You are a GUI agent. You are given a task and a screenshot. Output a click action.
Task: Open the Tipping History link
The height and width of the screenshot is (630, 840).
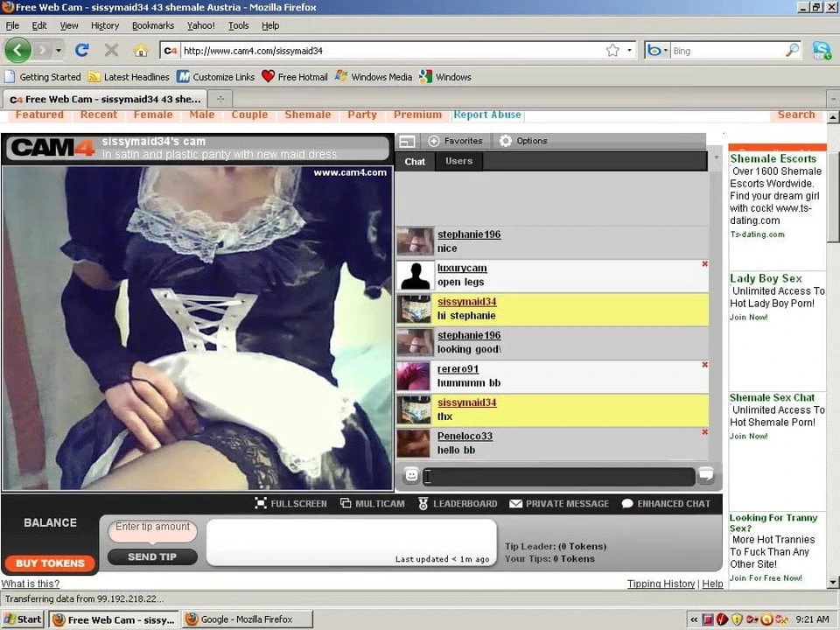tap(661, 584)
